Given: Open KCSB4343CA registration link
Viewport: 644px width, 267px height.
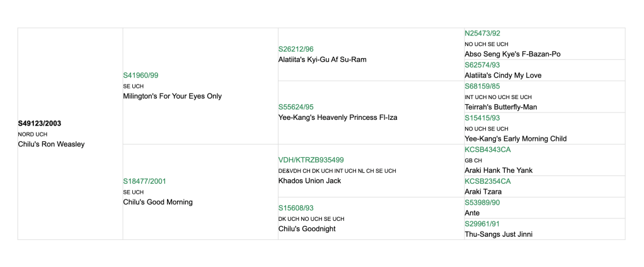Looking at the screenshot, I should coord(487,150).
